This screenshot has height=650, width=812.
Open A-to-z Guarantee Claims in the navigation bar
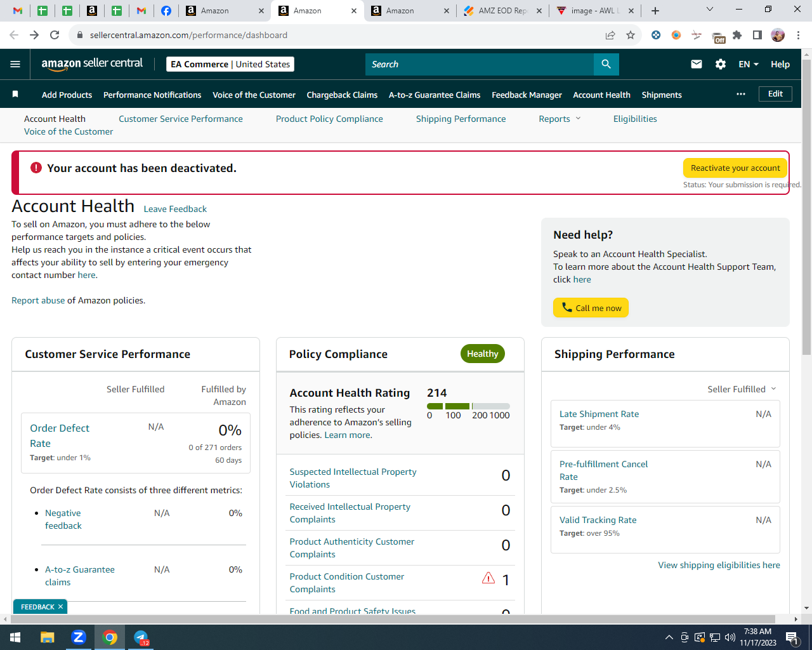coord(435,95)
